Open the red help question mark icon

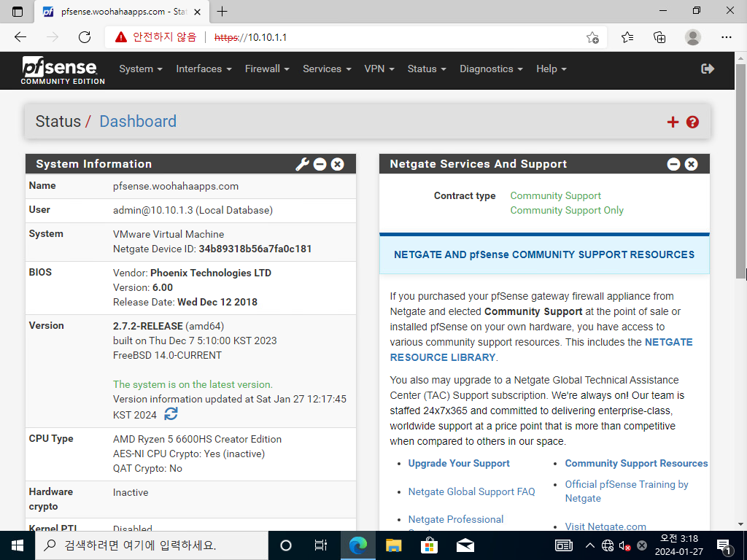tap(692, 122)
